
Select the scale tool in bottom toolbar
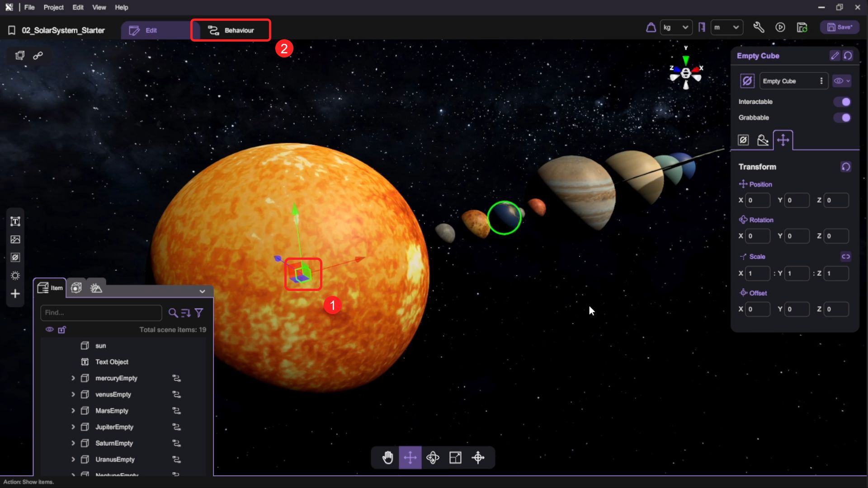pos(455,458)
